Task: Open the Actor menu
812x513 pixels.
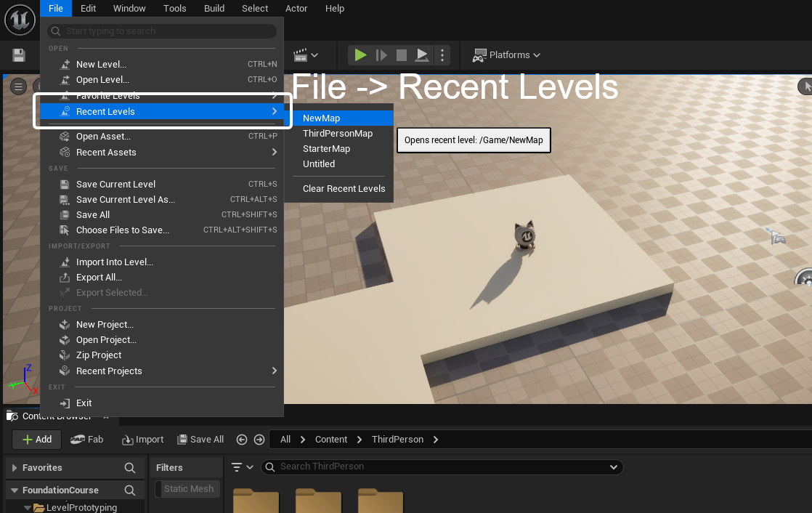Action: (x=296, y=8)
